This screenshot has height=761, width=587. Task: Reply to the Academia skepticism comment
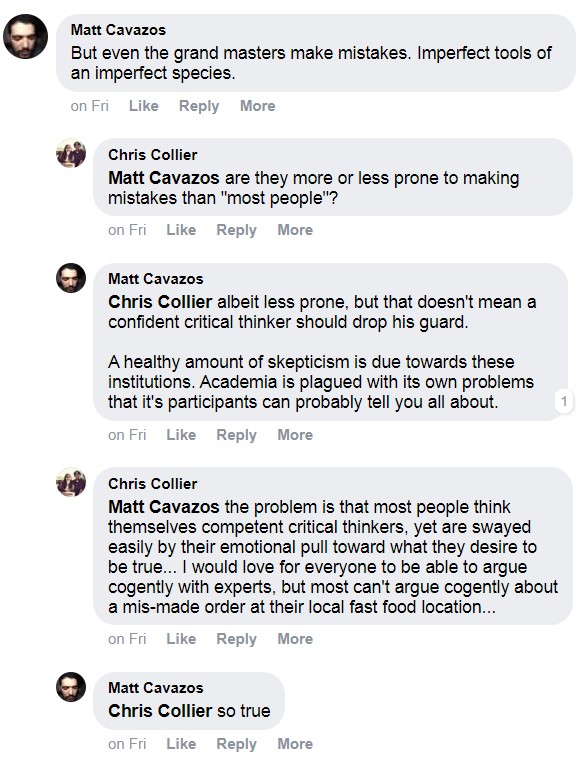[236, 434]
